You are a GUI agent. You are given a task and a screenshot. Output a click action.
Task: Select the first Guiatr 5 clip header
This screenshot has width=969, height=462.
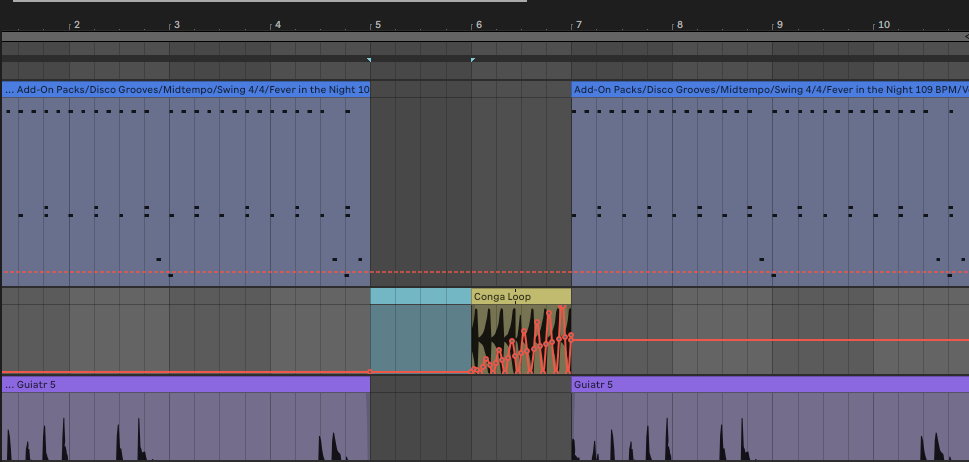(x=185, y=384)
